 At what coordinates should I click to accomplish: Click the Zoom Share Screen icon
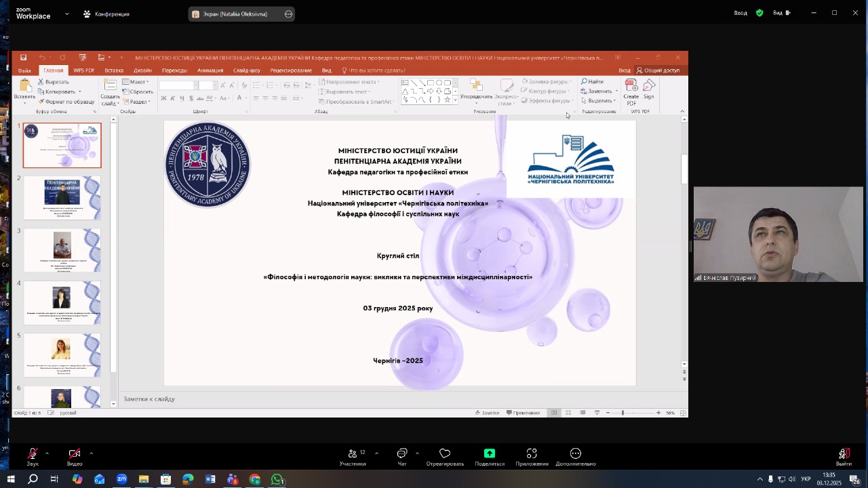click(x=489, y=453)
